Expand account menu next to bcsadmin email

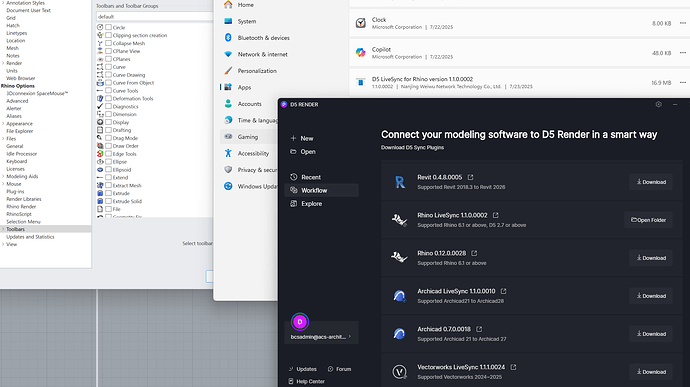350,337
